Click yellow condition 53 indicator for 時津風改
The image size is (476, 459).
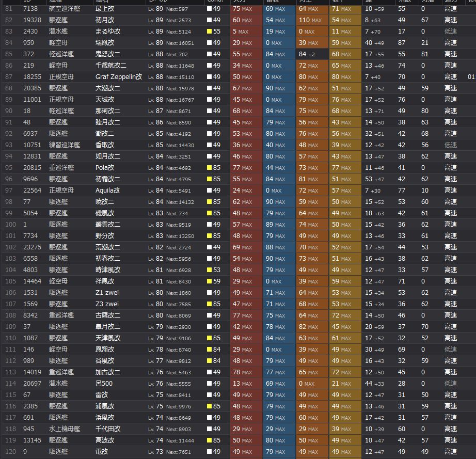pos(214,270)
